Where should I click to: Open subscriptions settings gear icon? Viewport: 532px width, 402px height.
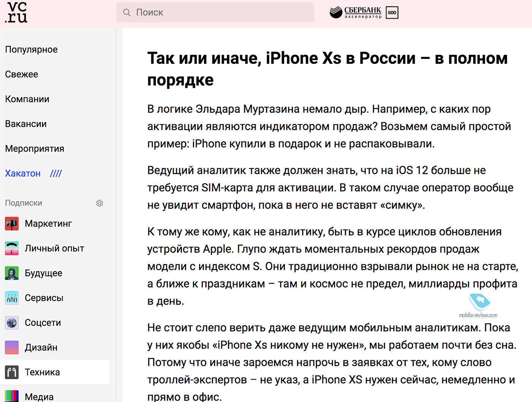[x=100, y=203]
